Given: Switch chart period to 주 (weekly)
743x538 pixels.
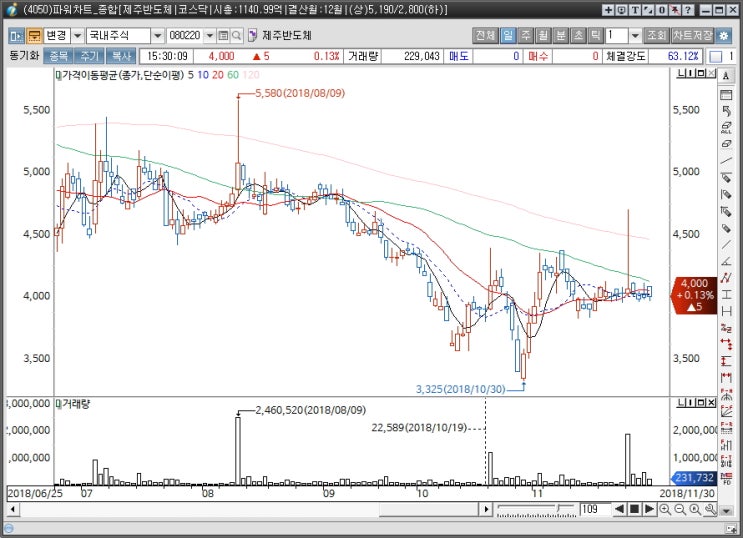Looking at the screenshot, I should 526,36.
